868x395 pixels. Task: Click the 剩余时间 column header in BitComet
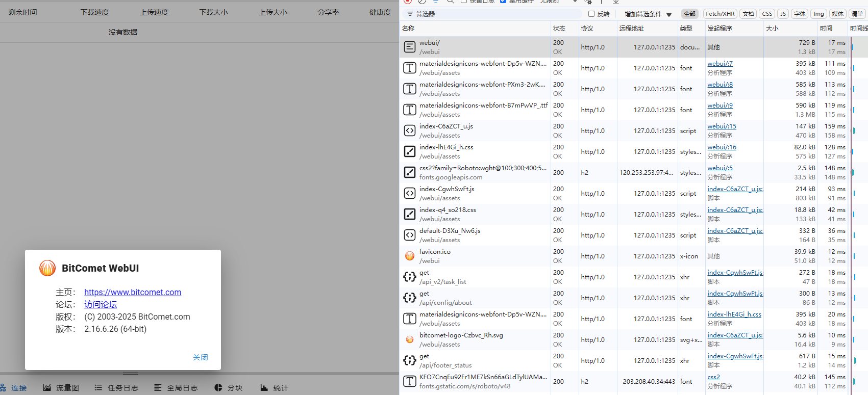[x=22, y=12]
